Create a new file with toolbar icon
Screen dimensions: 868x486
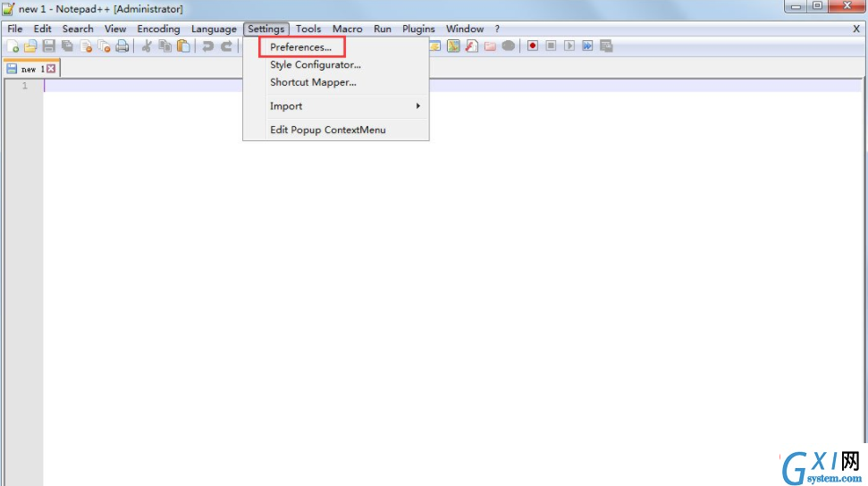click(x=13, y=46)
